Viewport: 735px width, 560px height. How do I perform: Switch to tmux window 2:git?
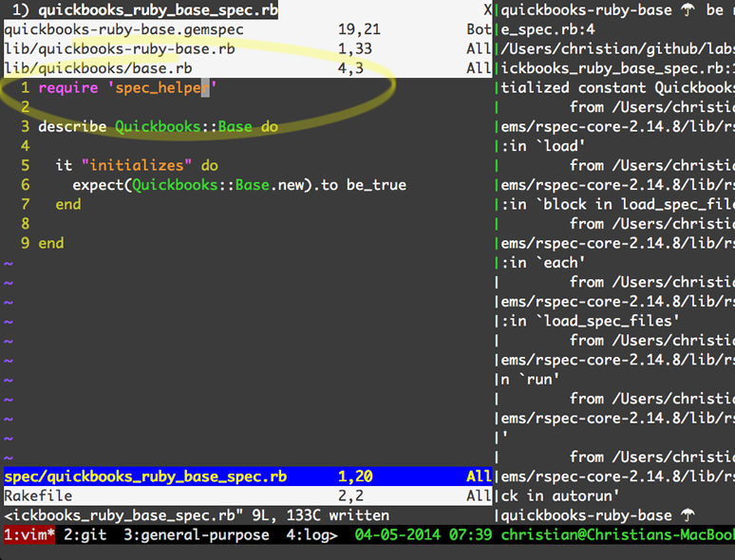coord(85,534)
